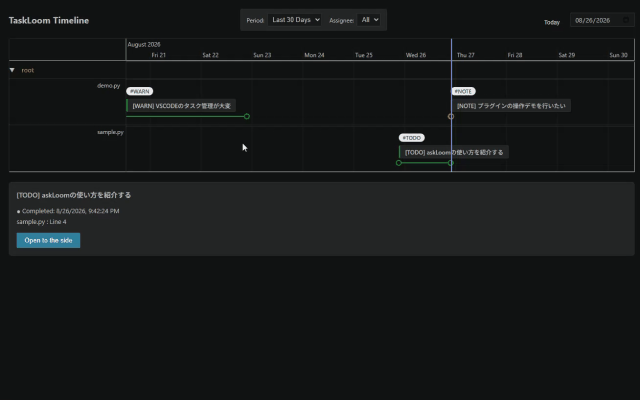Select the demo.py row label
Screen dimensions: 640x400
[109, 86]
